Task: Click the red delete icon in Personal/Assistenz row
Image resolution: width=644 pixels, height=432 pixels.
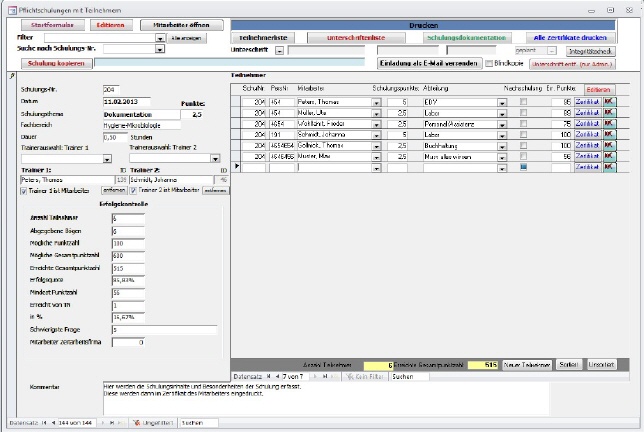Action: (x=609, y=124)
